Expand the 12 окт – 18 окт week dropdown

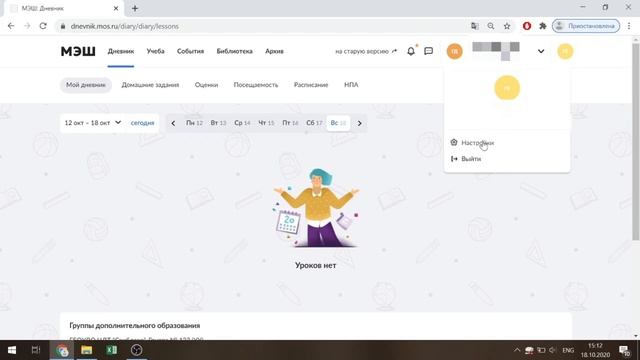click(93, 122)
